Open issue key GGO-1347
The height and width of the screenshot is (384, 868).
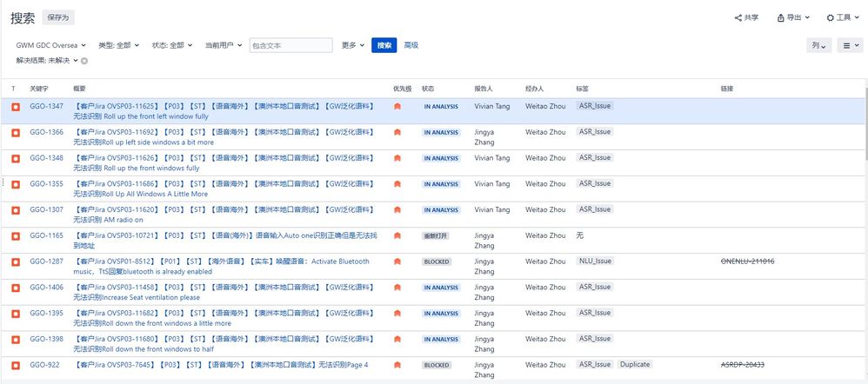(x=46, y=106)
